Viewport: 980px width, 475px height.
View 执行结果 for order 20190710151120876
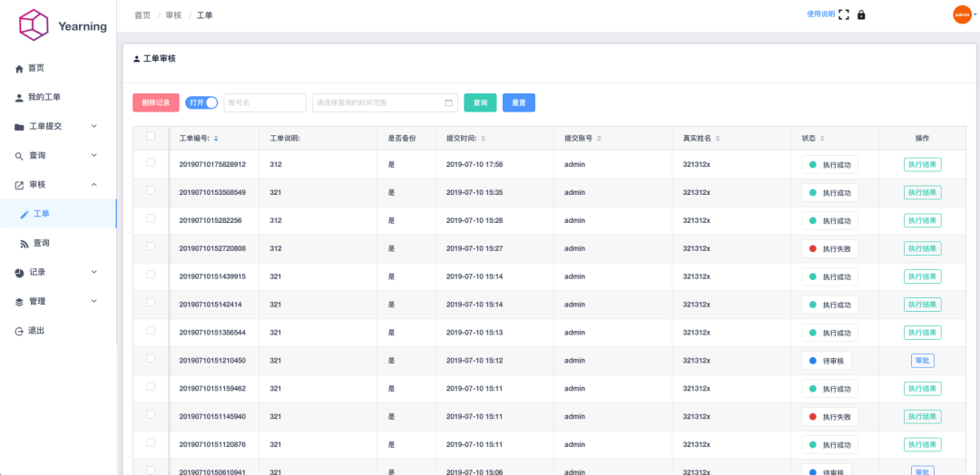click(923, 444)
